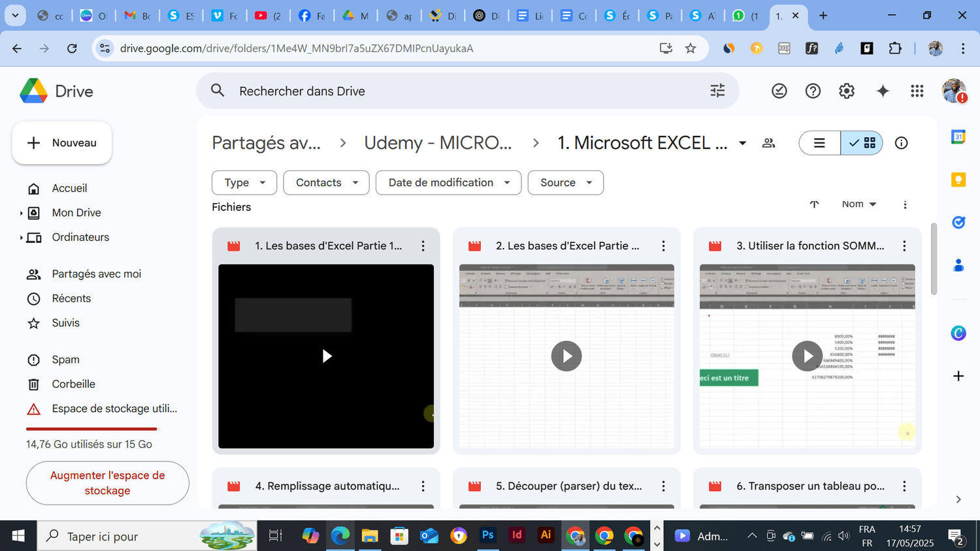Image resolution: width=980 pixels, height=551 pixels.
Task: Play the Utiliser la fonction SOMME video thumbnail
Action: pos(807,356)
